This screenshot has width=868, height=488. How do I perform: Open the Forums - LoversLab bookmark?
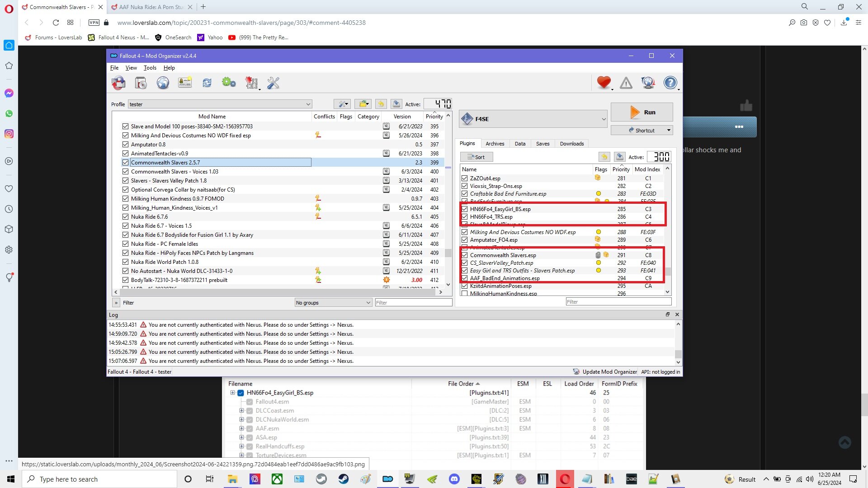(x=53, y=38)
